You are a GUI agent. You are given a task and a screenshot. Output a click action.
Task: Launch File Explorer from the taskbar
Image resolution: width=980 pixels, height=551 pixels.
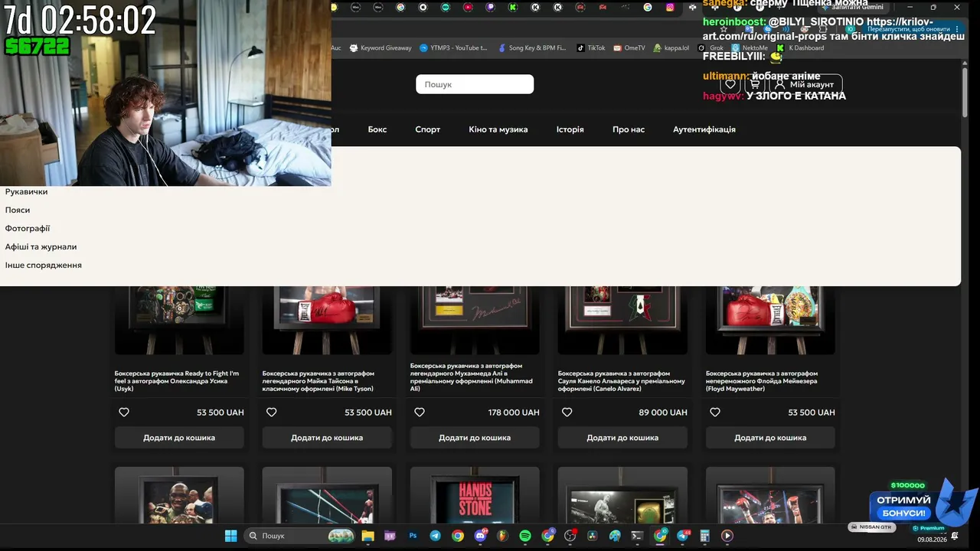click(367, 536)
